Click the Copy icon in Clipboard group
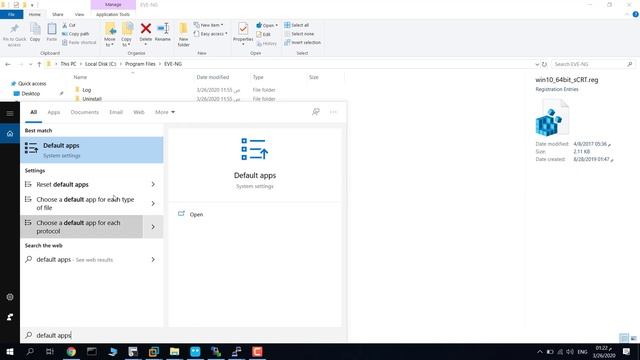 click(35, 32)
